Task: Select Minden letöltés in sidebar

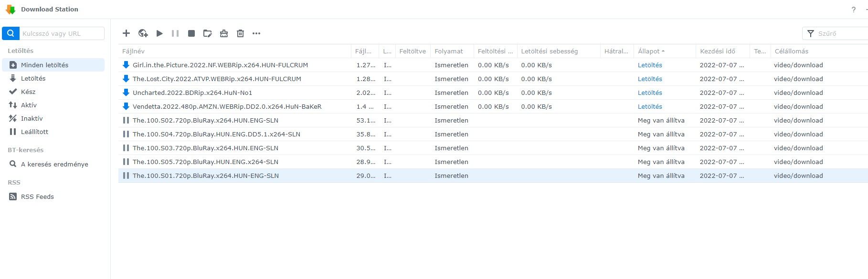Action: tap(53, 65)
